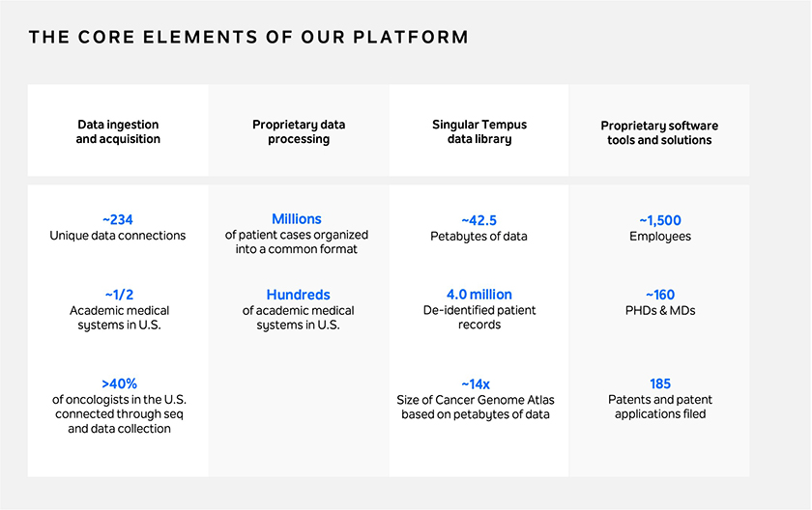Image resolution: width=812 pixels, height=510 pixels.
Task: Click the "Patents and patent applications filed" text
Action: pos(660,407)
